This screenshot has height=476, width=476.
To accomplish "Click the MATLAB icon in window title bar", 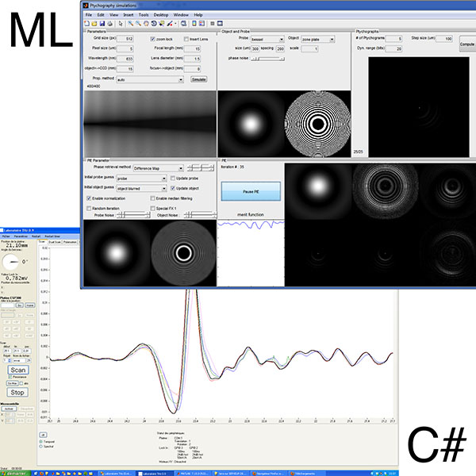I will [86, 6].
